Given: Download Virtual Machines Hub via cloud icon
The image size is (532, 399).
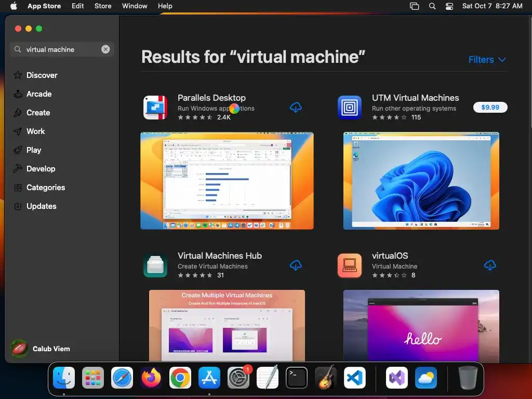Looking at the screenshot, I should (296, 265).
